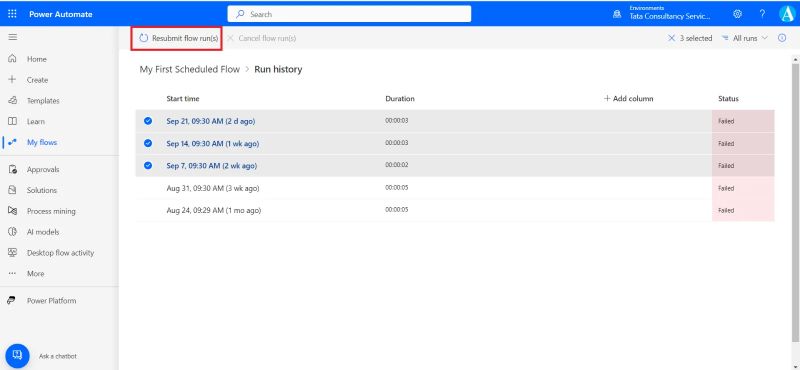The width and height of the screenshot is (800, 370).
Task: Sort by the Start time column header
Action: 183,98
